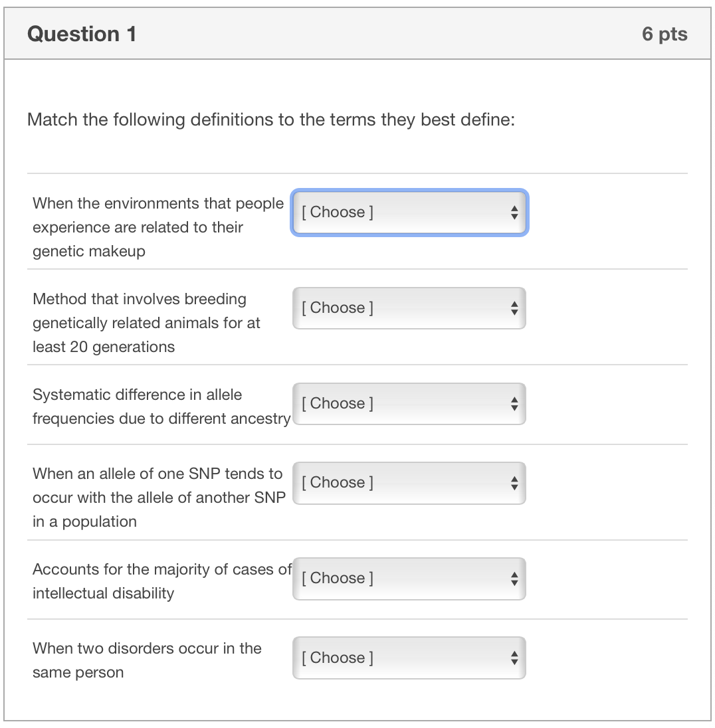Open the Choose dropdown for intellectual disability cases

pyautogui.click(x=409, y=579)
